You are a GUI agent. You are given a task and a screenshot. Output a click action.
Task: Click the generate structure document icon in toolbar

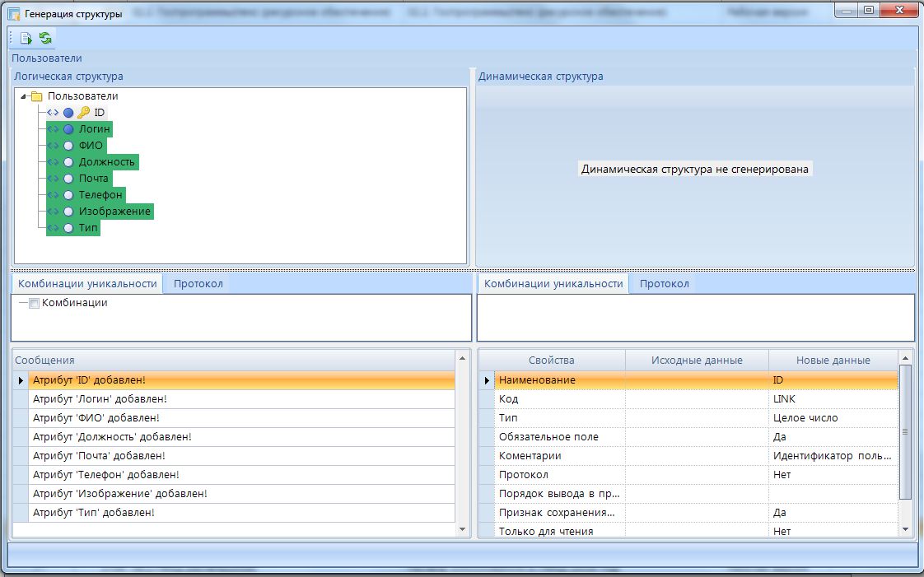[x=26, y=38]
